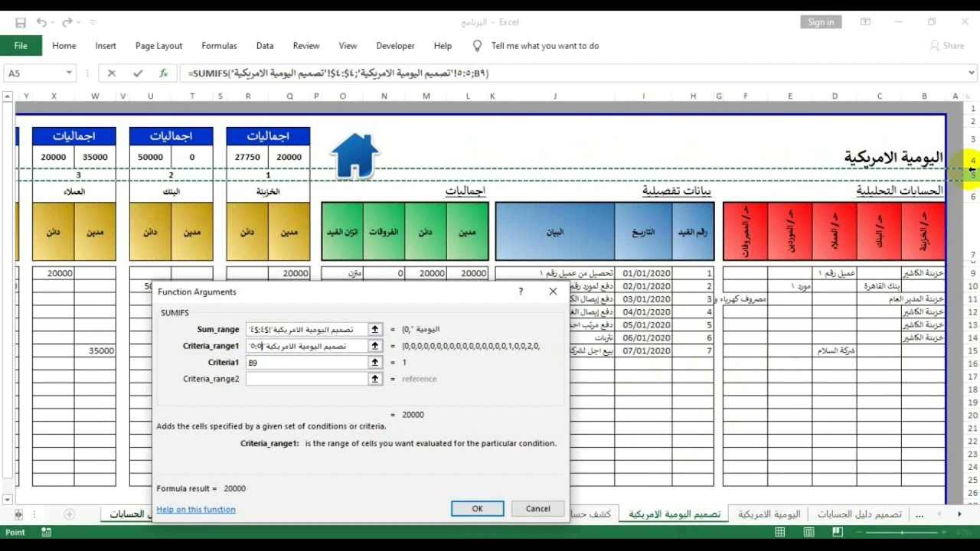The width and height of the screenshot is (980, 551).
Task: Switch to Page Layout view in status bar
Action: click(x=808, y=532)
